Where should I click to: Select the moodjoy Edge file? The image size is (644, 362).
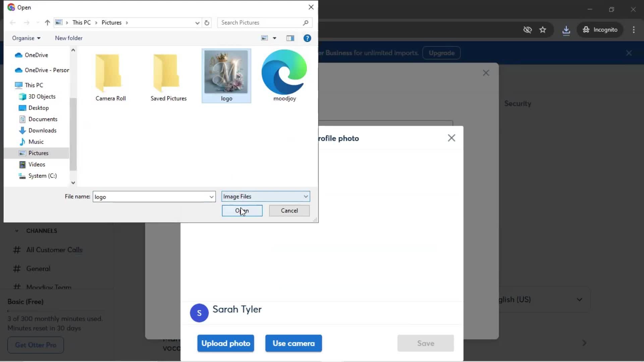[284, 76]
